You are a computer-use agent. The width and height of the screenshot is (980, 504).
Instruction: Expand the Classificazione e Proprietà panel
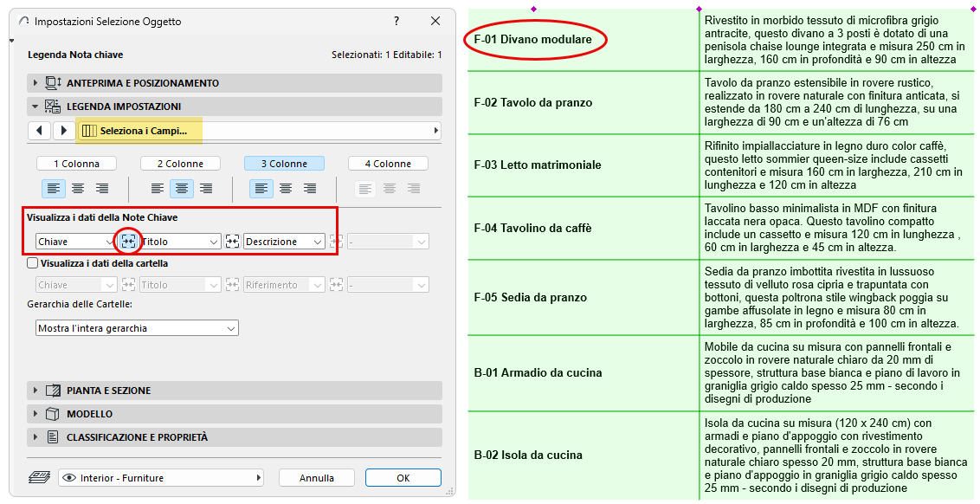(x=35, y=437)
